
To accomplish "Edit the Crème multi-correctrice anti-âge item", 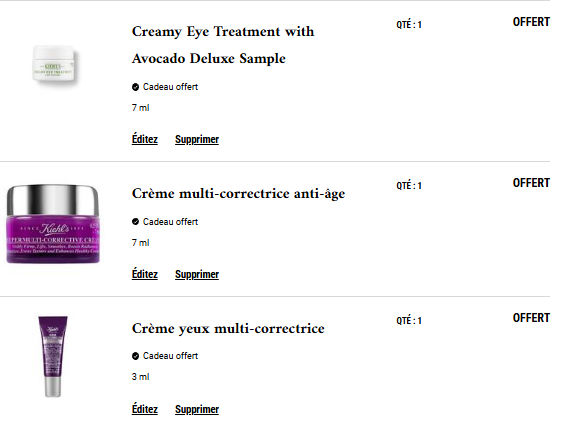I will click(x=145, y=274).
